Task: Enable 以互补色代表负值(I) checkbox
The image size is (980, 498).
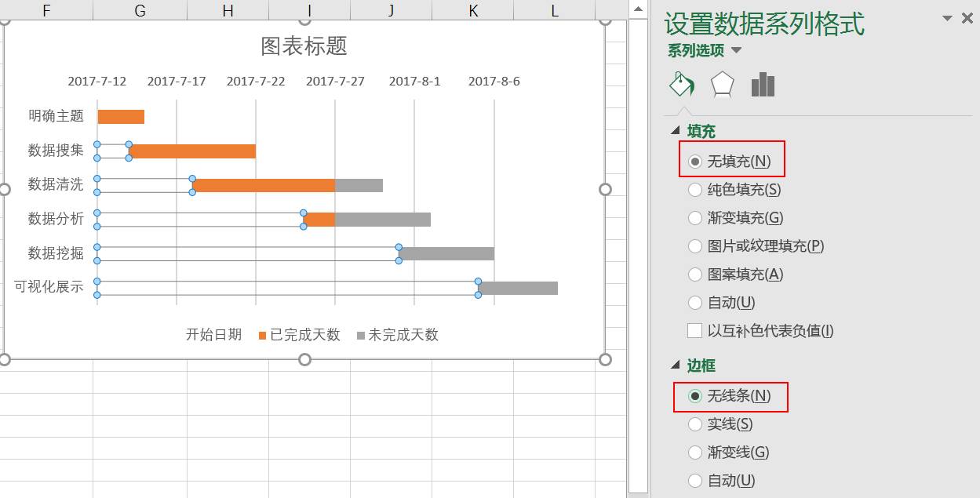Action: coord(694,331)
